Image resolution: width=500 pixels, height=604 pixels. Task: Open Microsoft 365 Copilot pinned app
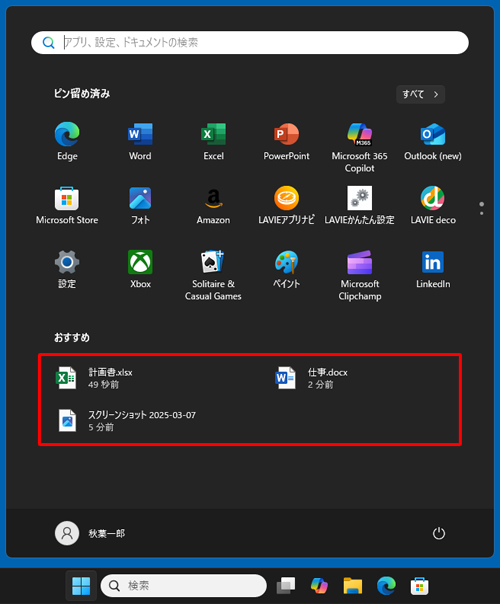359,147
